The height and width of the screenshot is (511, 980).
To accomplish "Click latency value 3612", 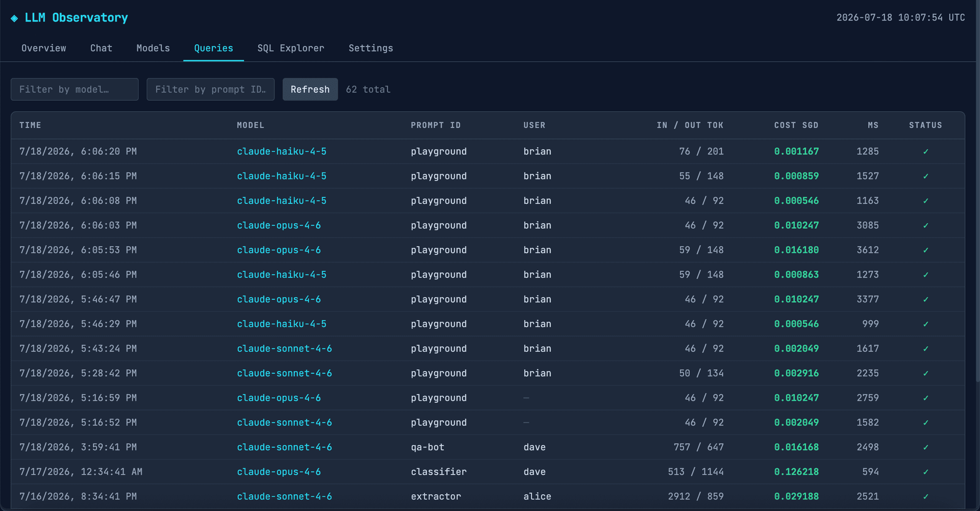I will tap(868, 250).
